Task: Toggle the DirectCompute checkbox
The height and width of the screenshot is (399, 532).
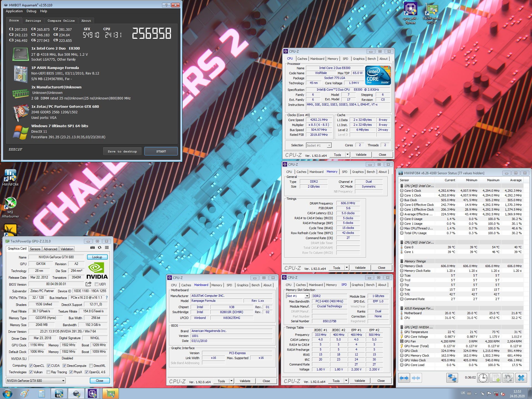Action: [x=65, y=365]
